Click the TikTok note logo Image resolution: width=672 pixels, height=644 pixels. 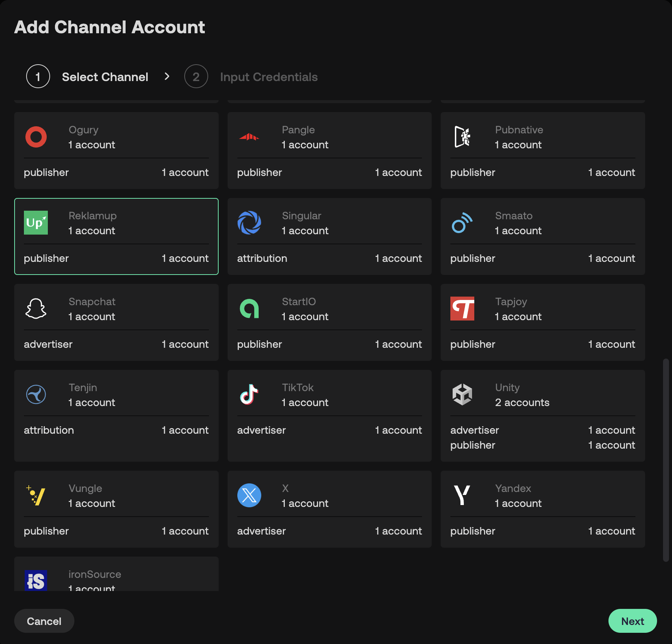(x=249, y=394)
